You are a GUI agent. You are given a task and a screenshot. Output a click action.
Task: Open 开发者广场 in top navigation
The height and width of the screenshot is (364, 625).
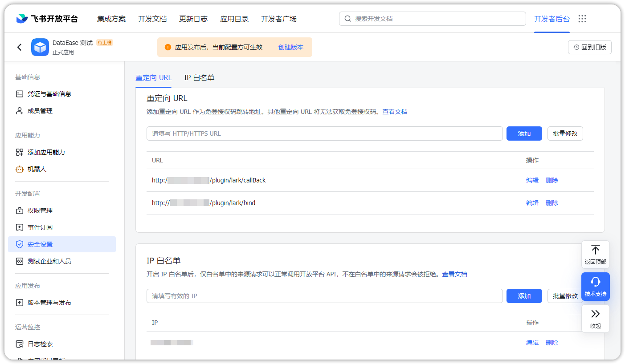click(x=279, y=19)
